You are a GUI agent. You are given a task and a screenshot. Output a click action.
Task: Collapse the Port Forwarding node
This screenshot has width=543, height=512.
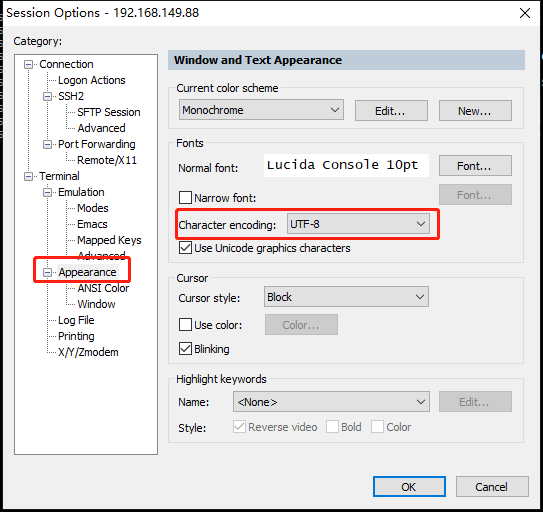pyautogui.click(x=47, y=144)
